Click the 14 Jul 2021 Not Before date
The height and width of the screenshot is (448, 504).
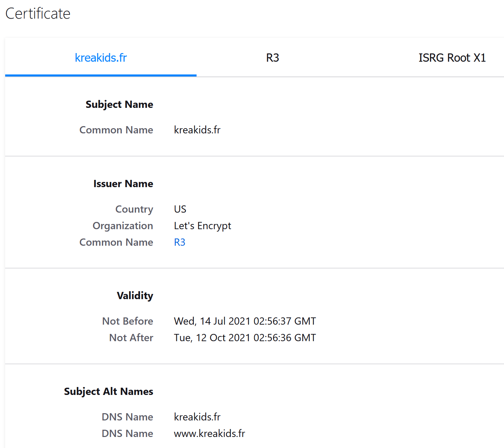tap(244, 321)
